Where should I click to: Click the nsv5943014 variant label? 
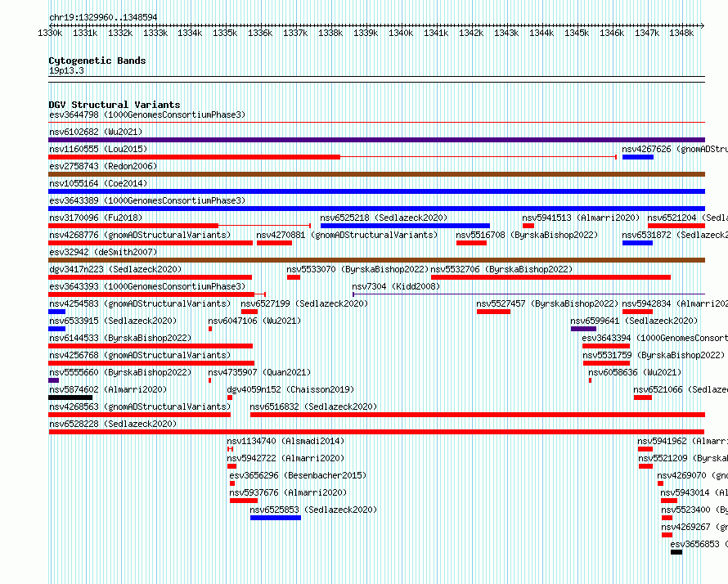point(694,492)
